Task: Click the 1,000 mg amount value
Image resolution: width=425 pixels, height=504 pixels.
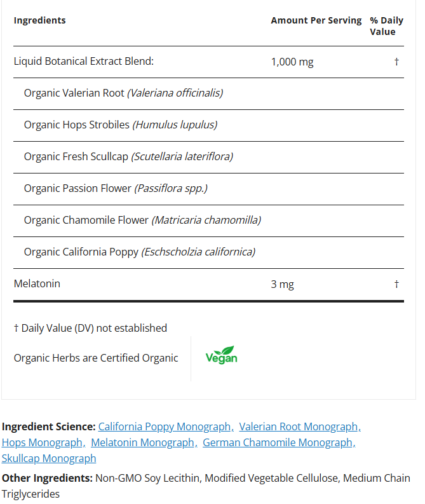Action: click(292, 62)
